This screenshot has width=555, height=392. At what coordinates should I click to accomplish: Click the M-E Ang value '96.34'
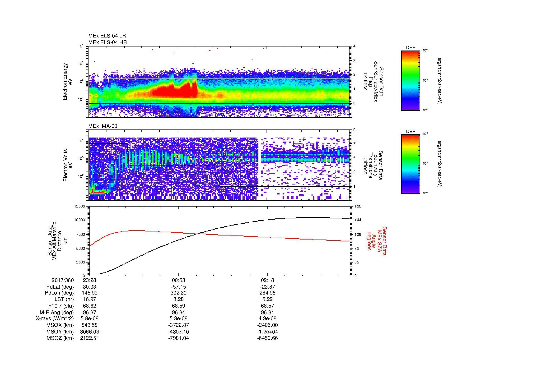point(178,312)
